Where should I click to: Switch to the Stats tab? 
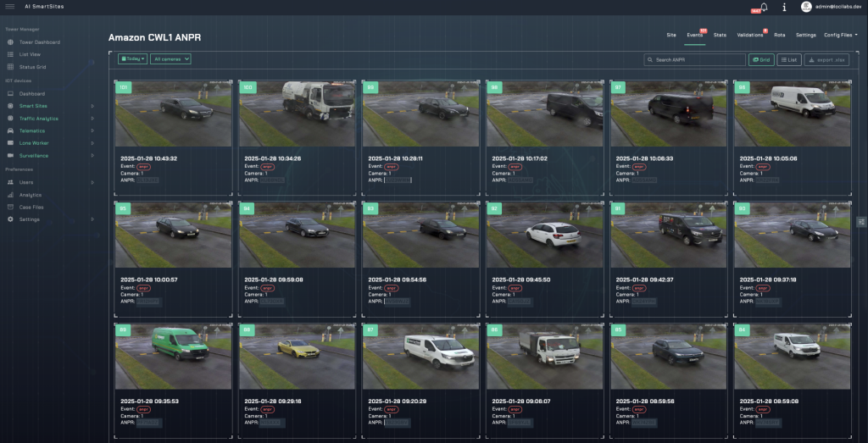pos(720,36)
